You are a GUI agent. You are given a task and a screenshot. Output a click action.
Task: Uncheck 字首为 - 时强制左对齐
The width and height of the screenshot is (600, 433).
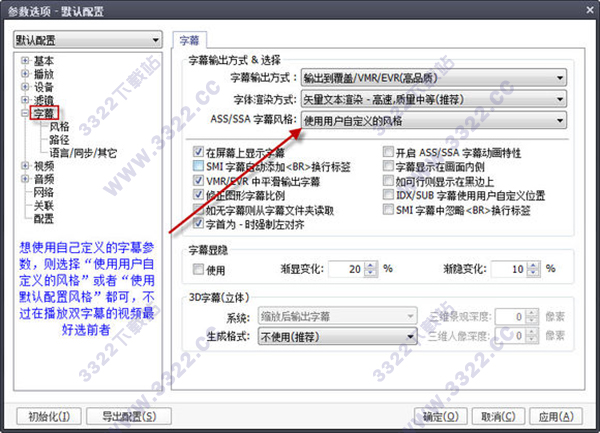coord(198,223)
